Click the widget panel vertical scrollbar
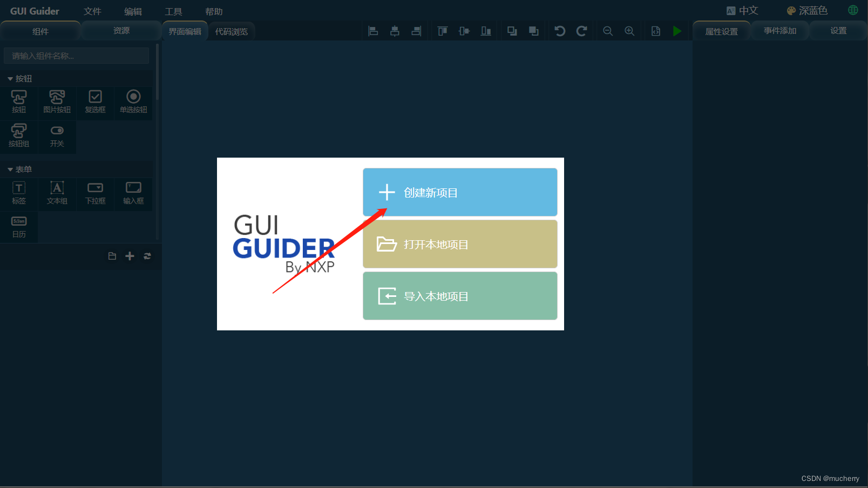Viewport: 868px width, 488px height. (157, 72)
